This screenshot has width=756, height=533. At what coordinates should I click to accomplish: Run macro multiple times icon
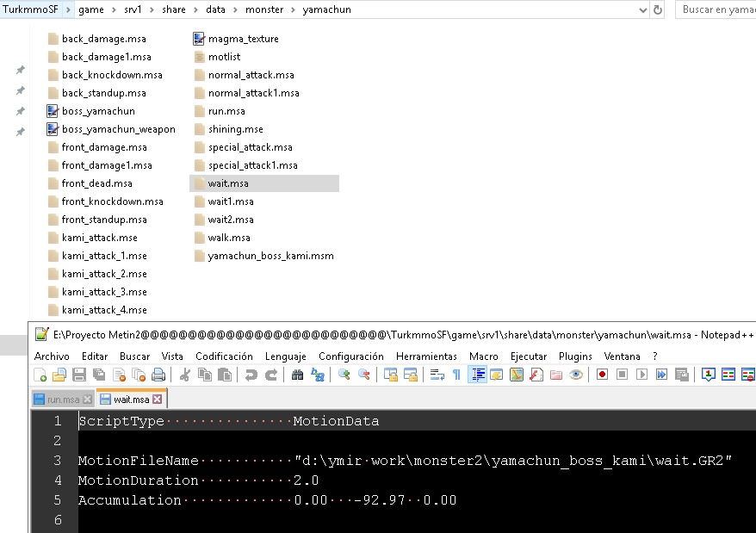point(661,375)
